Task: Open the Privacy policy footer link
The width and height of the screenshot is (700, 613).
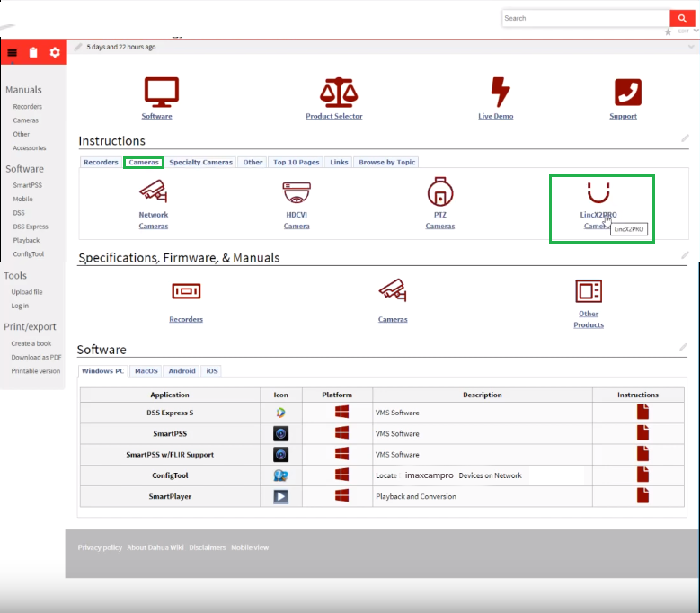Action: pyautogui.click(x=100, y=547)
